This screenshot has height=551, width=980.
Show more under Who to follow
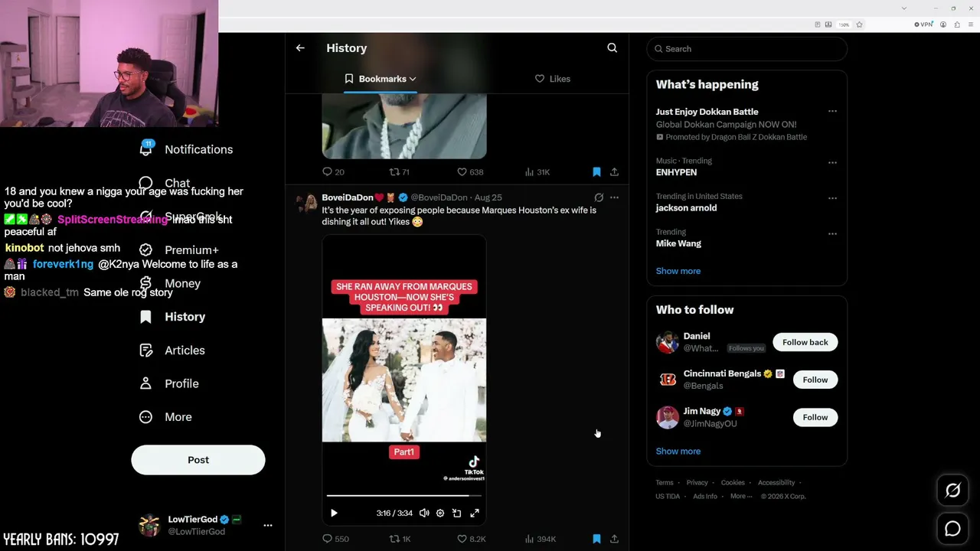click(x=678, y=451)
